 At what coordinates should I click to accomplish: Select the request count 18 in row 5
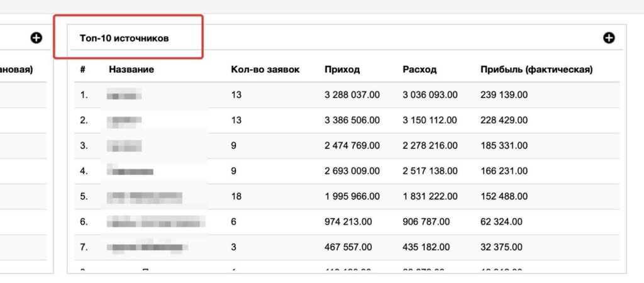click(x=236, y=196)
